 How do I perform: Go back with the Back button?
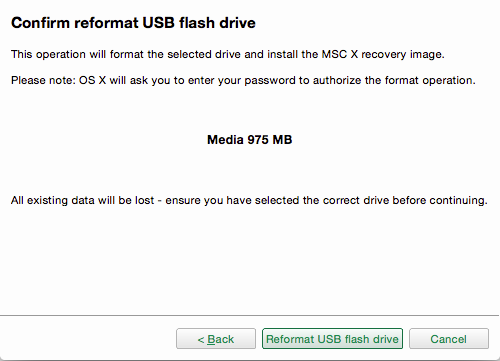(216, 339)
